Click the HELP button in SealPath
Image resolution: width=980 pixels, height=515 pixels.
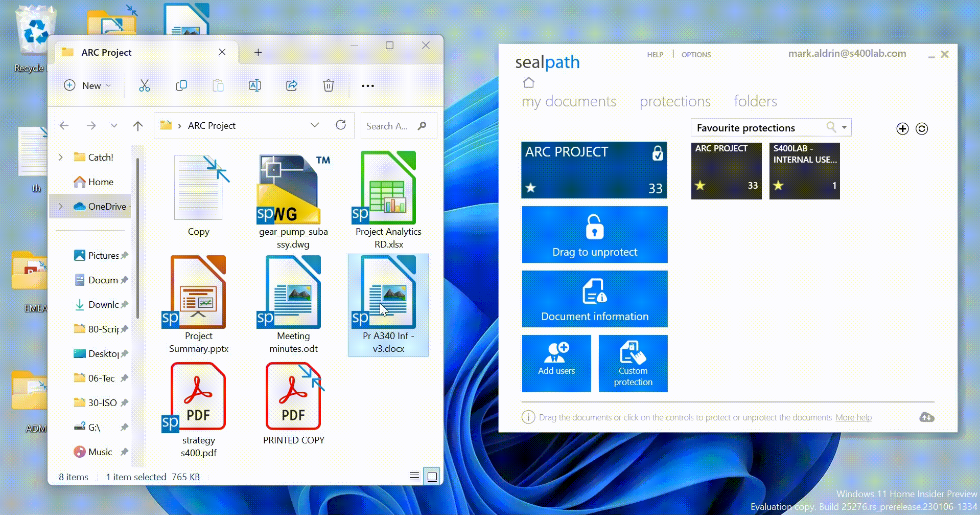[656, 55]
